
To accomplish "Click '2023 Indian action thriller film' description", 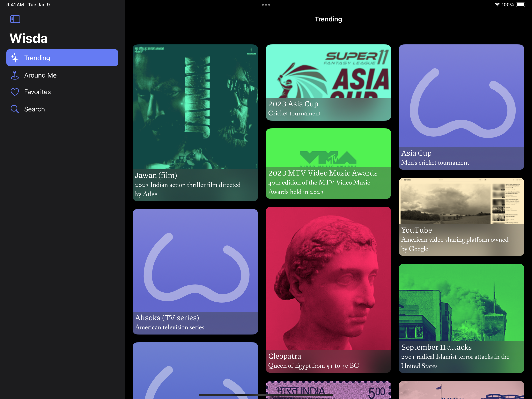I will pos(188,189).
